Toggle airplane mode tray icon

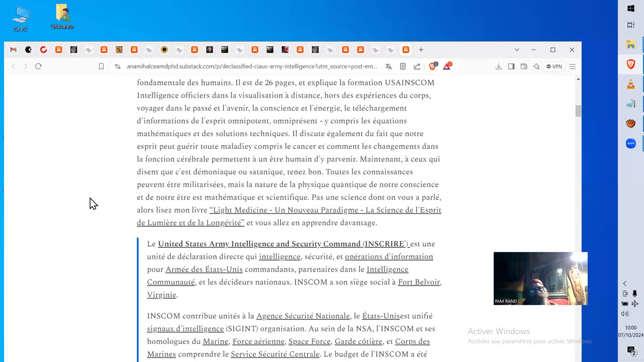(635, 304)
